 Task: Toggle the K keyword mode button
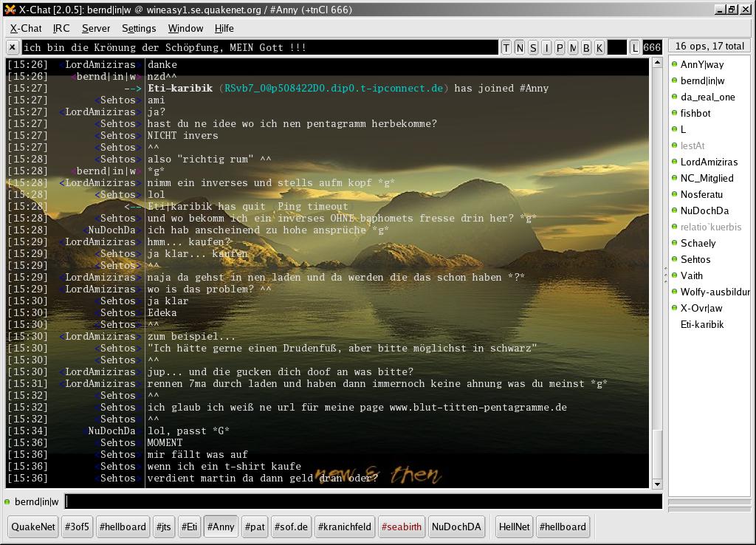coord(599,47)
